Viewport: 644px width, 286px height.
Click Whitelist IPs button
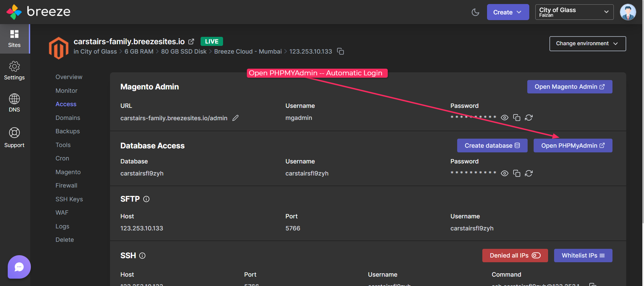coord(583,256)
